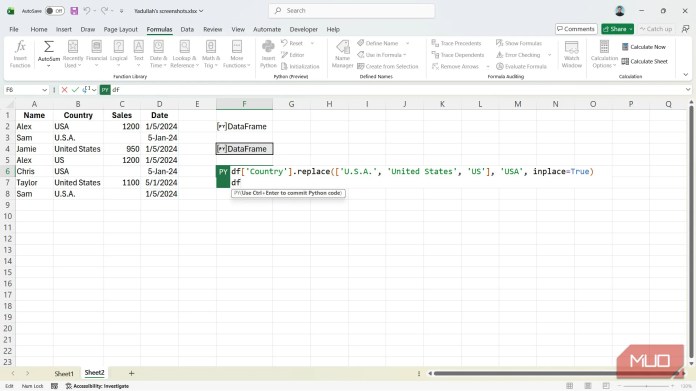This screenshot has height=391, width=696.
Task: Open Lookup & Reference functions
Action: point(184,54)
